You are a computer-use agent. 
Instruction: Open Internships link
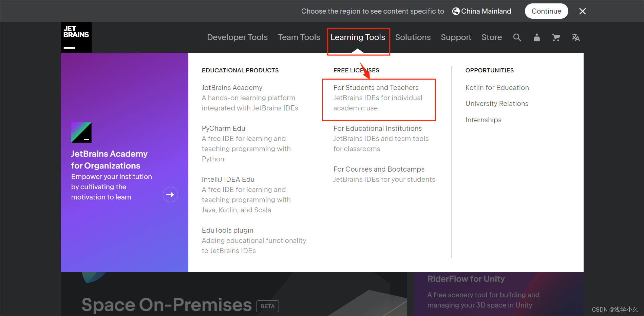tap(483, 120)
